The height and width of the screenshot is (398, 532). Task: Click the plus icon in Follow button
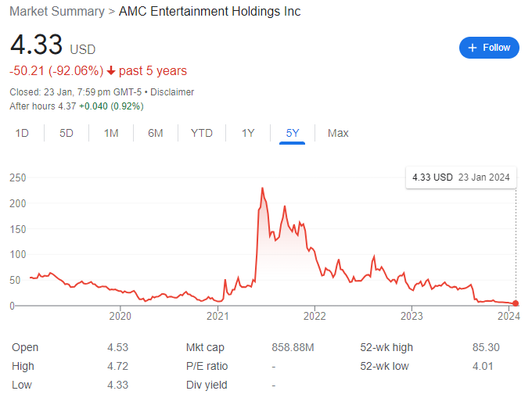tap(473, 48)
